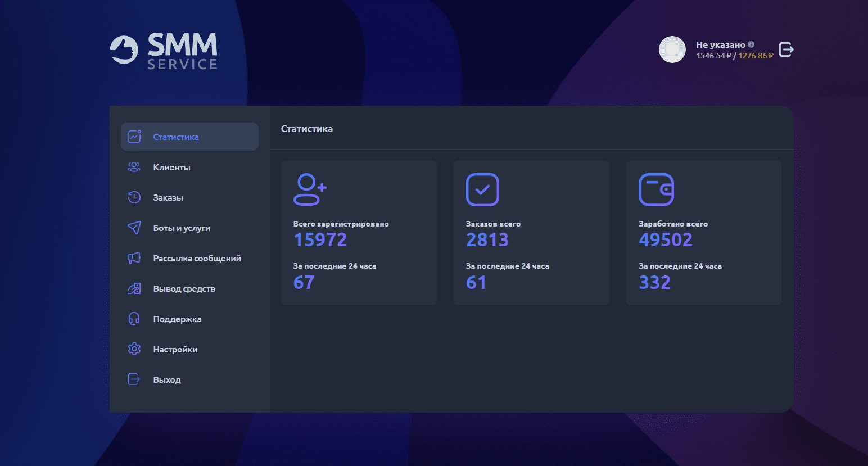868x466 pixels.
Task: Click the wallet icon in earnings card
Action: [656, 189]
